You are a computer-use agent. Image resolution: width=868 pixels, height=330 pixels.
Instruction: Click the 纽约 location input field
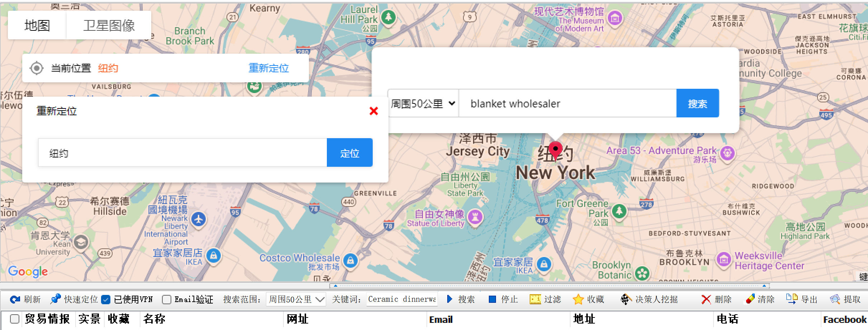(x=182, y=153)
